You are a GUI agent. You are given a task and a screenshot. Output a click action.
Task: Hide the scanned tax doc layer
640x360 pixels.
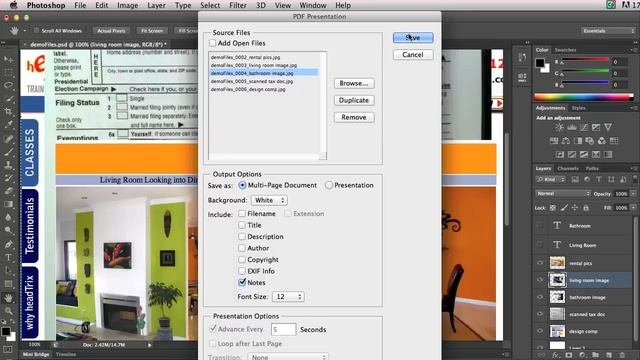[540, 314]
